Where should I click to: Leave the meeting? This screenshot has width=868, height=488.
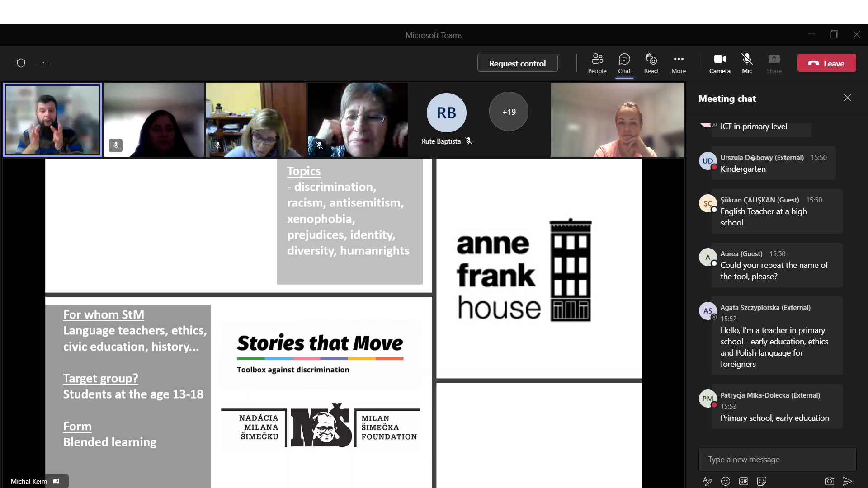pos(826,63)
